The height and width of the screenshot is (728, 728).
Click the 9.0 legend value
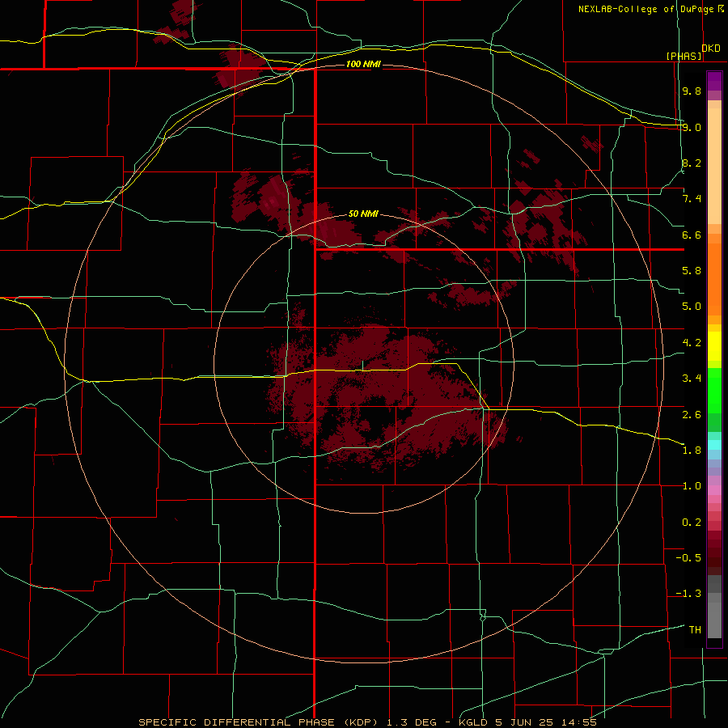692,127
